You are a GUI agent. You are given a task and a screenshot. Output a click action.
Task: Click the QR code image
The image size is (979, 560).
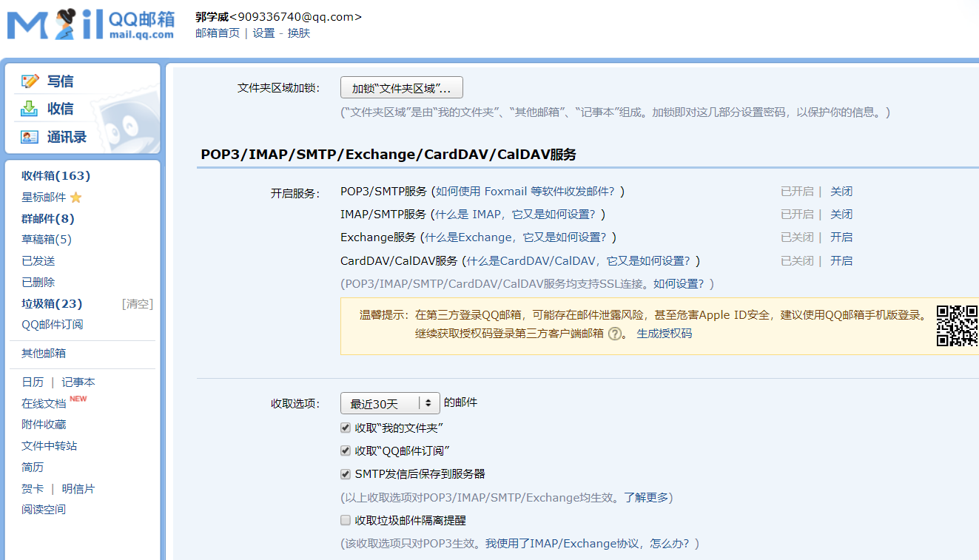coord(958,325)
